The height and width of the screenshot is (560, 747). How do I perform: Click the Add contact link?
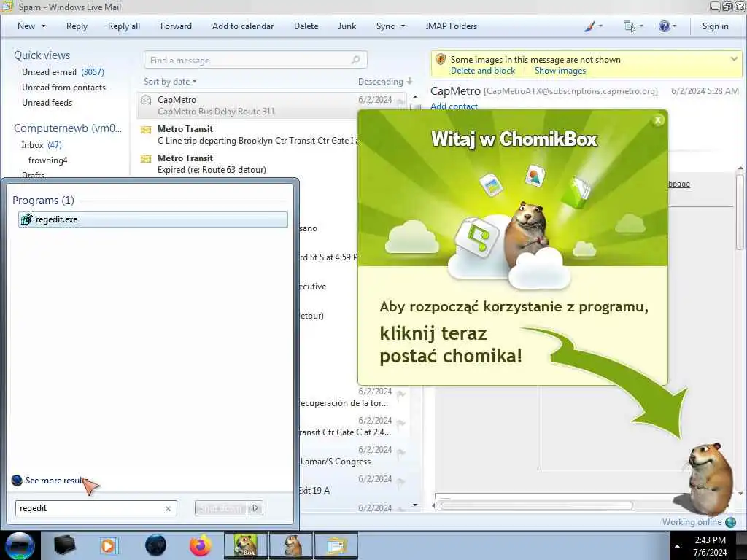[454, 106]
